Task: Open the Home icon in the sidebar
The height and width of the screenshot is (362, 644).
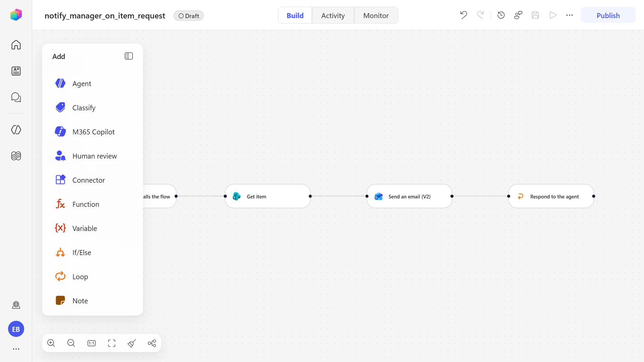Action: 16,45
